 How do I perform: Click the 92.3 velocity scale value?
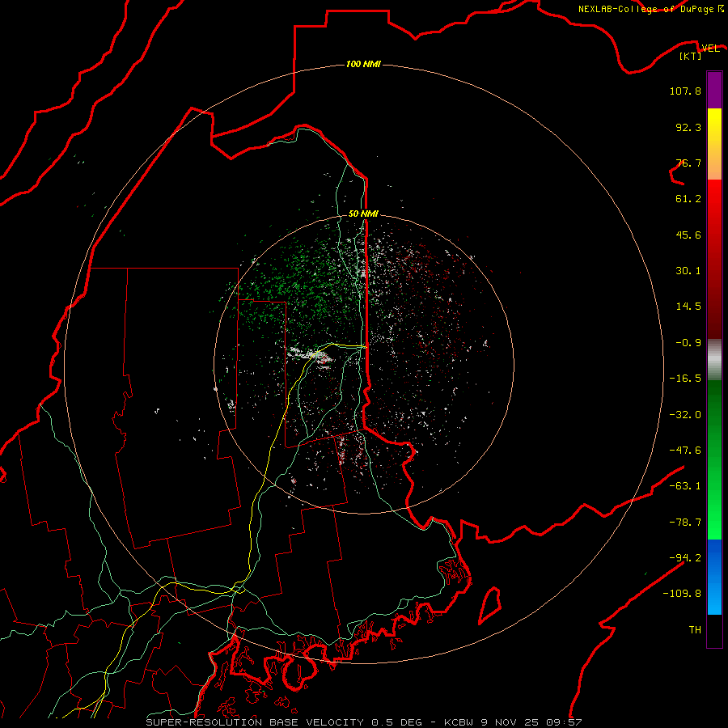coord(688,127)
